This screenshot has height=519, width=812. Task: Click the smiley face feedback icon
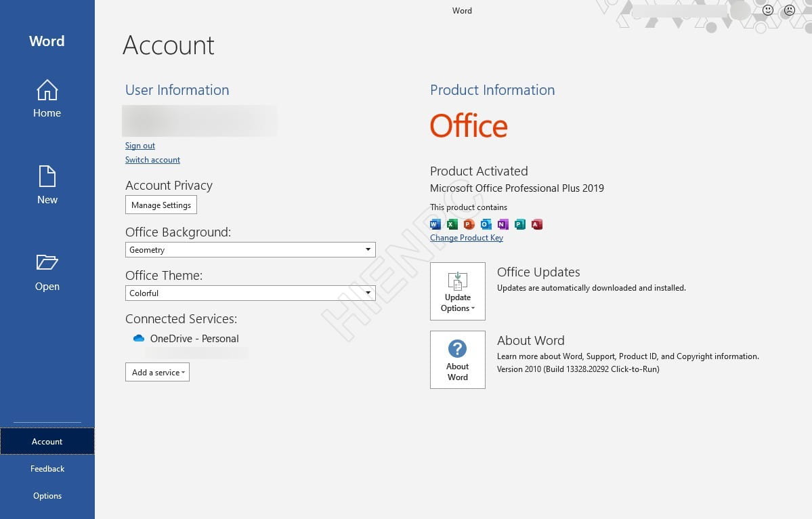pos(768,10)
